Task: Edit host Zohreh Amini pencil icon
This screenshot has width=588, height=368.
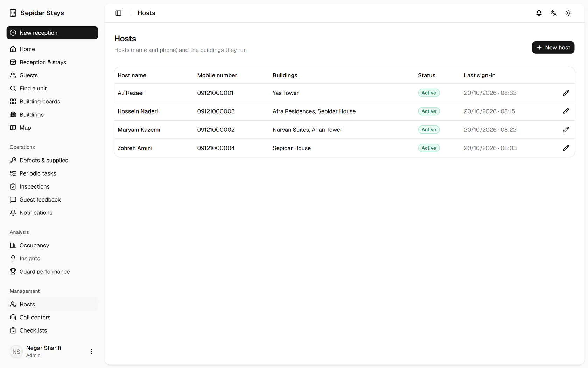Action: coord(566,148)
